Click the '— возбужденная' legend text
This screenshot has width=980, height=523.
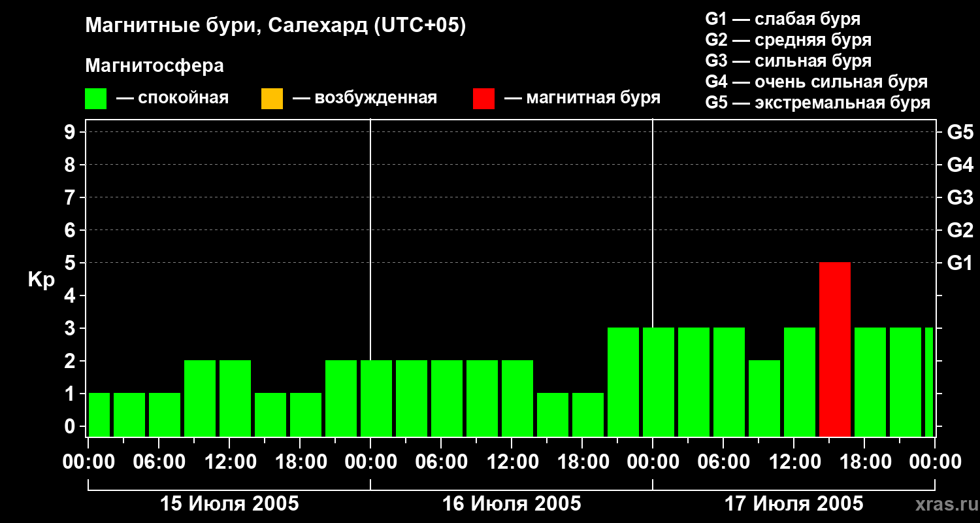(x=365, y=98)
